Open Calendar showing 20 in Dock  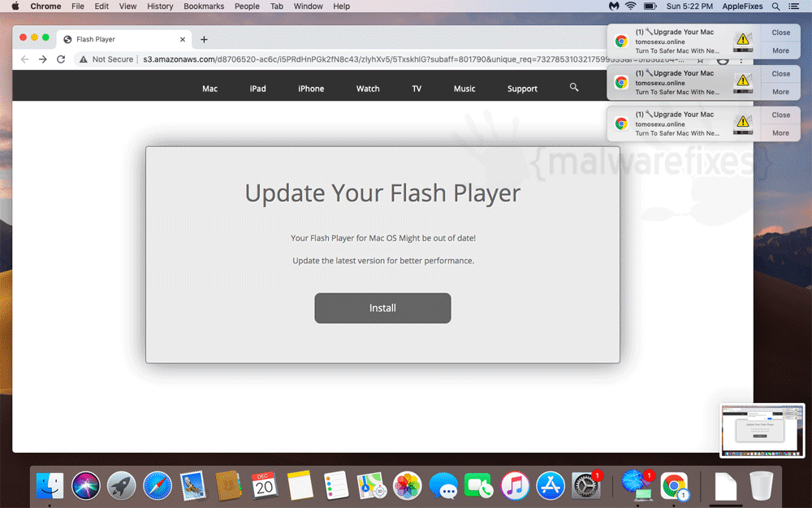(x=265, y=486)
